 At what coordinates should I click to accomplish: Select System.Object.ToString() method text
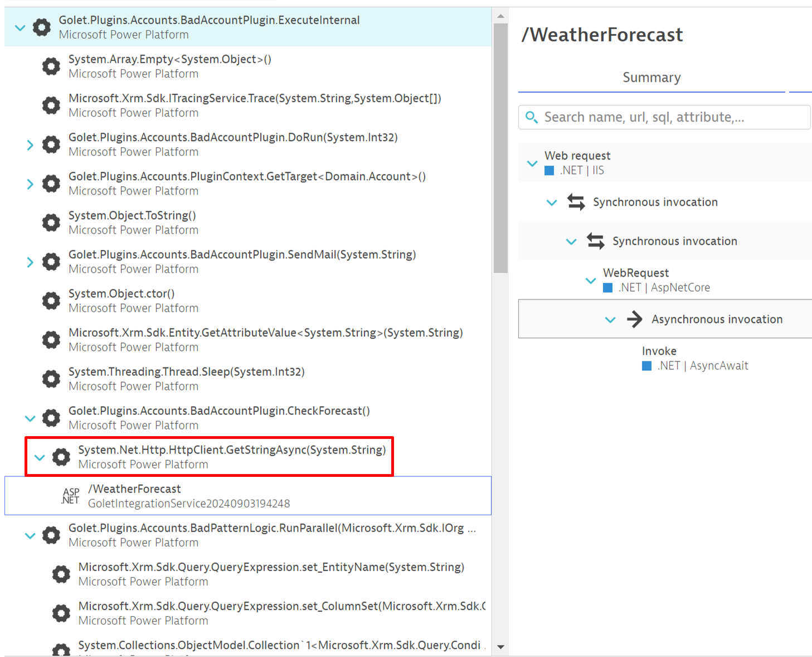pyautogui.click(x=132, y=215)
